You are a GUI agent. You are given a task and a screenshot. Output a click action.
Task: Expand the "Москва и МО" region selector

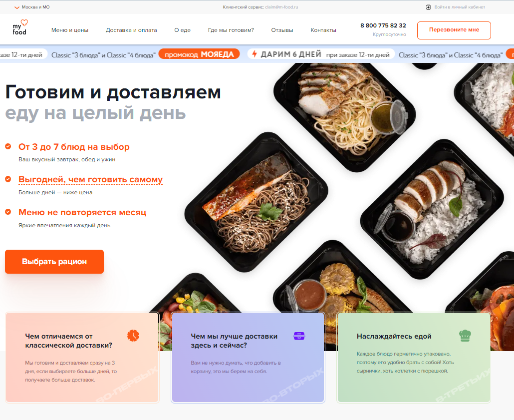[32, 7]
